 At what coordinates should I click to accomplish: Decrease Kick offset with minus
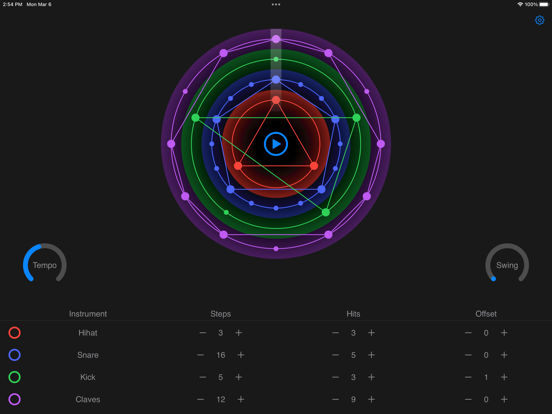click(x=468, y=377)
